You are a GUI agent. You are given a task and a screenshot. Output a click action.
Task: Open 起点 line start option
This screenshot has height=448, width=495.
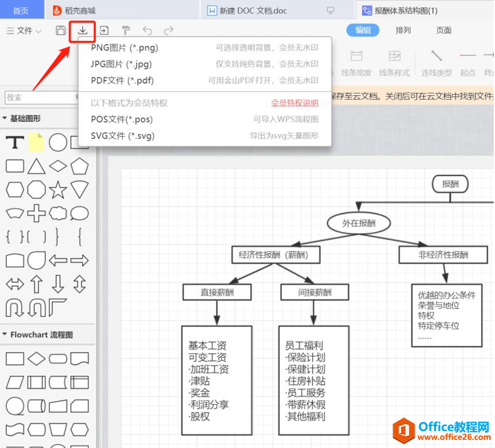click(x=467, y=63)
